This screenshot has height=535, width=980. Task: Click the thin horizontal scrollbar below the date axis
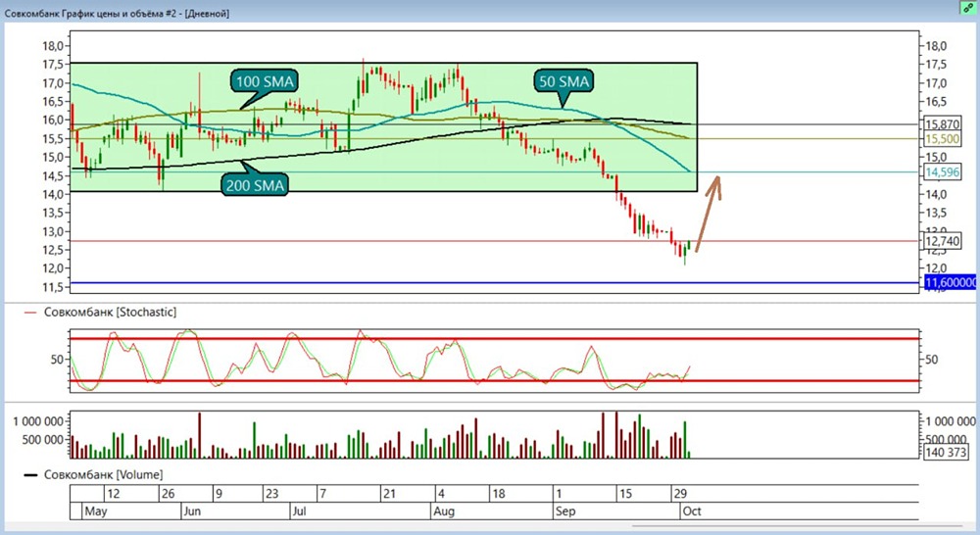point(797,526)
